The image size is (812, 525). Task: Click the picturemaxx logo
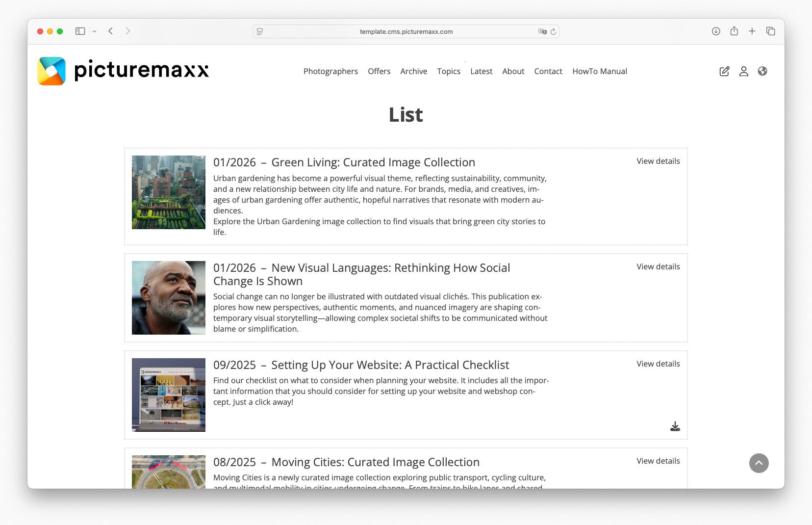pos(123,71)
